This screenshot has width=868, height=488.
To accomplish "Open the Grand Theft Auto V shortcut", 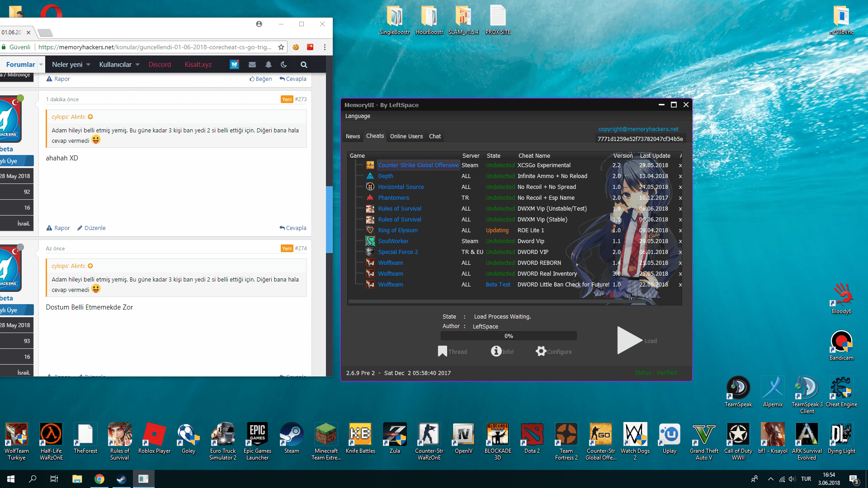I will pyautogui.click(x=704, y=441).
